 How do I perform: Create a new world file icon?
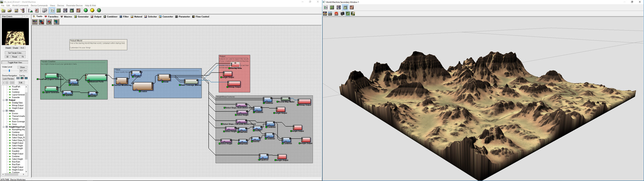(x=3, y=10)
